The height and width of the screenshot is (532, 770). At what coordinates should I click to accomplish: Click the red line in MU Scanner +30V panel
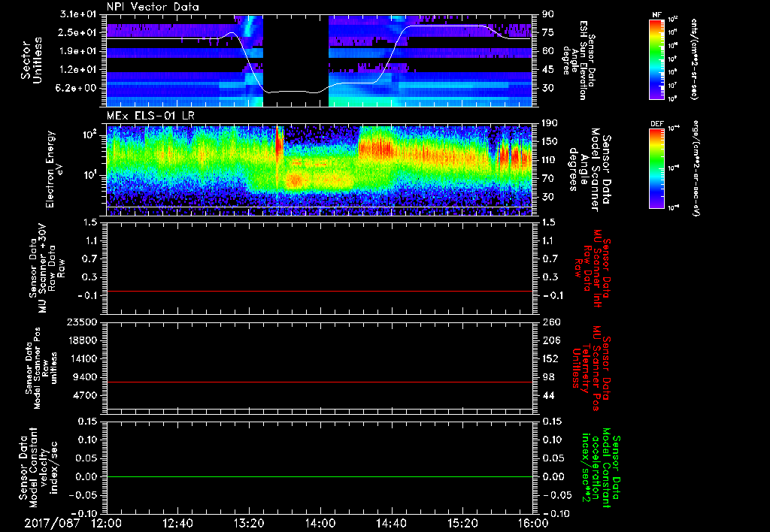tap(320, 291)
